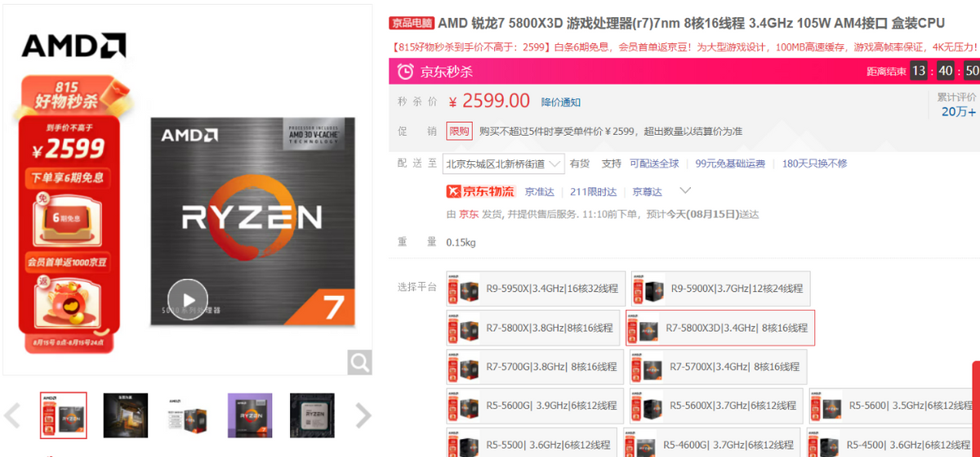Select R5-5600X 3.7GHz 6核12线程 option
This screenshot has height=457, width=980.
point(717,406)
